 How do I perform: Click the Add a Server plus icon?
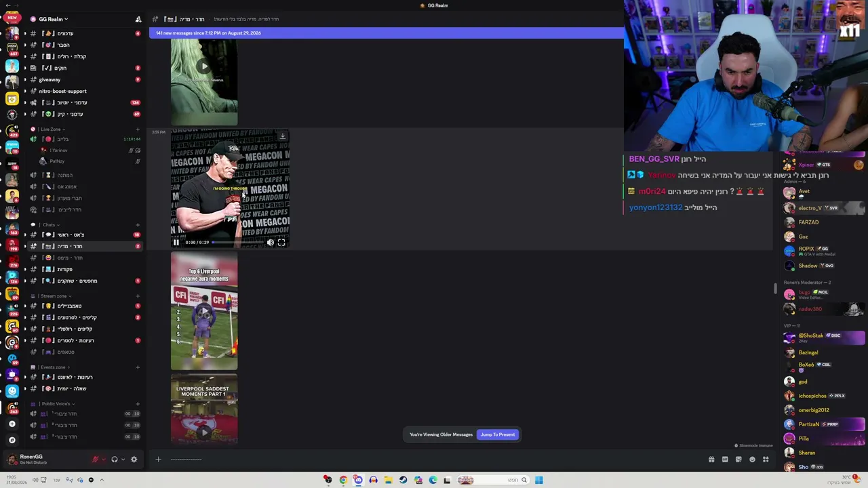click(12, 424)
